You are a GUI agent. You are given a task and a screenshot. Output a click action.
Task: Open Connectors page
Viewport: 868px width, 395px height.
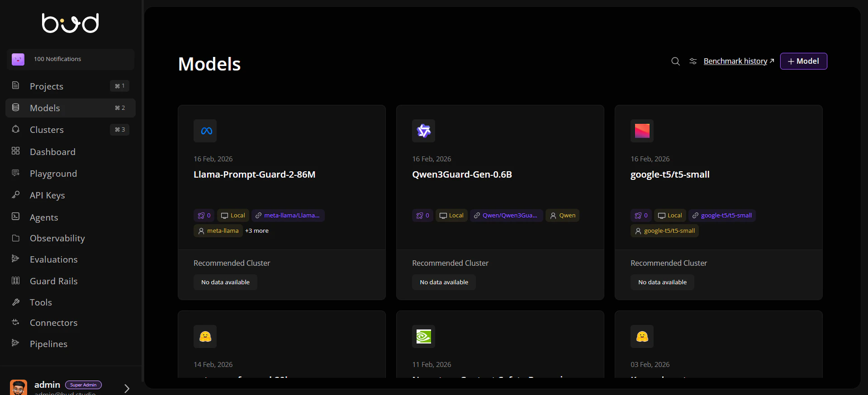[x=71, y=323]
